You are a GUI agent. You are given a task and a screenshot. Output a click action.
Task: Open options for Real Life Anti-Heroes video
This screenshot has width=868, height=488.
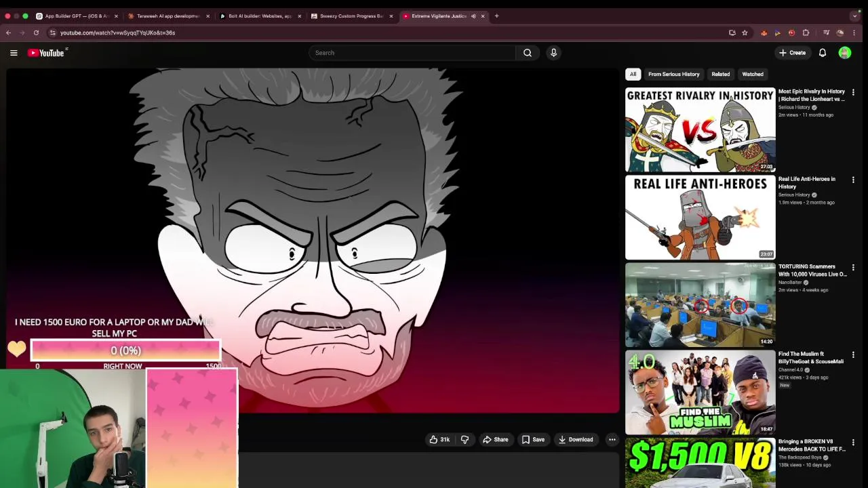pos(853,180)
